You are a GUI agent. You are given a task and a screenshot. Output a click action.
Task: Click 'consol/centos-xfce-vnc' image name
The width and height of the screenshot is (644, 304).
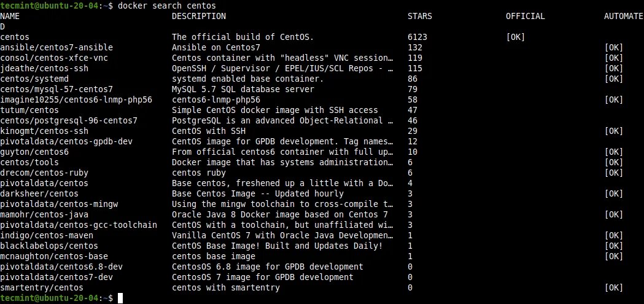[x=54, y=58]
